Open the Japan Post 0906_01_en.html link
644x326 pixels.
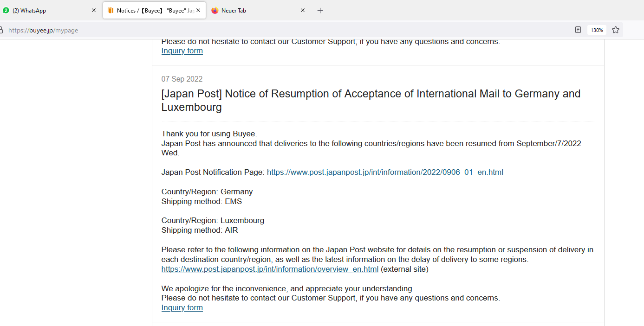tap(385, 173)
